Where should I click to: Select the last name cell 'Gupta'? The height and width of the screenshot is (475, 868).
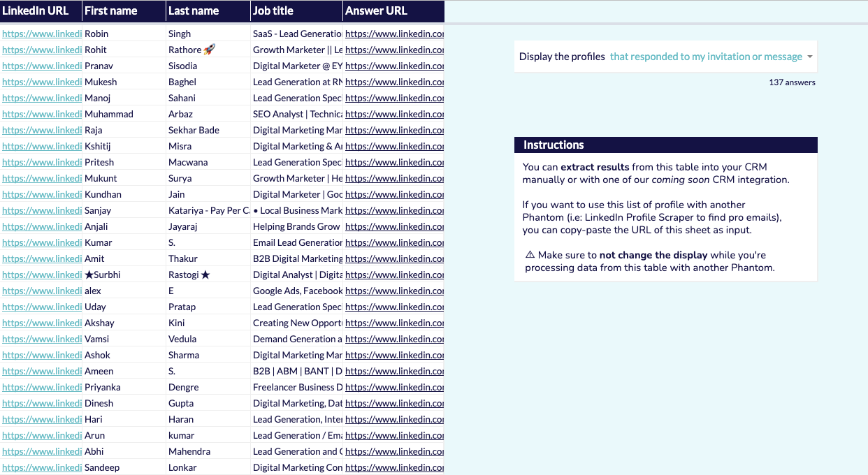point(208,403)
